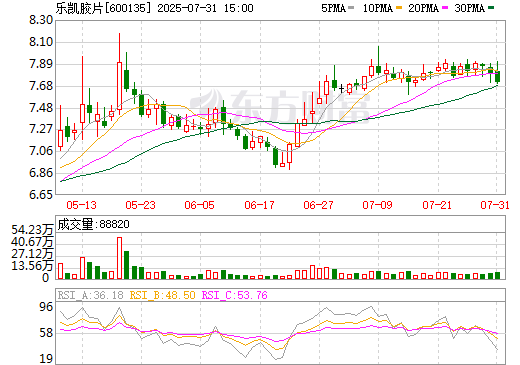The height and width of the screenshot is (365, 520).
Task: Click the 96 RSI axis label
Action: pos(46,307)
